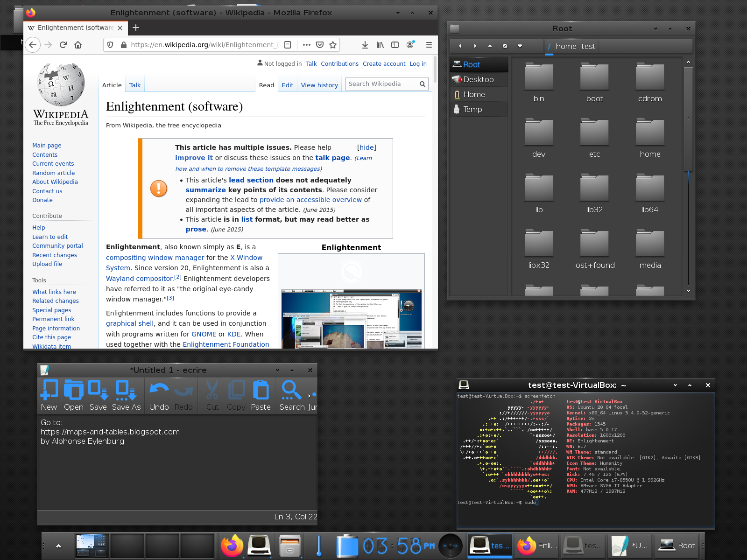Bookmark this page with the star
747x560 pixels.
point(333,45)
